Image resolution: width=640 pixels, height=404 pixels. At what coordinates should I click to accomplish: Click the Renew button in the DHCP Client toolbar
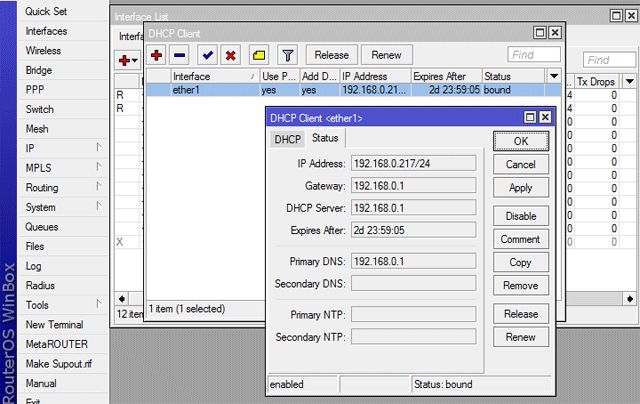point(386,55)
